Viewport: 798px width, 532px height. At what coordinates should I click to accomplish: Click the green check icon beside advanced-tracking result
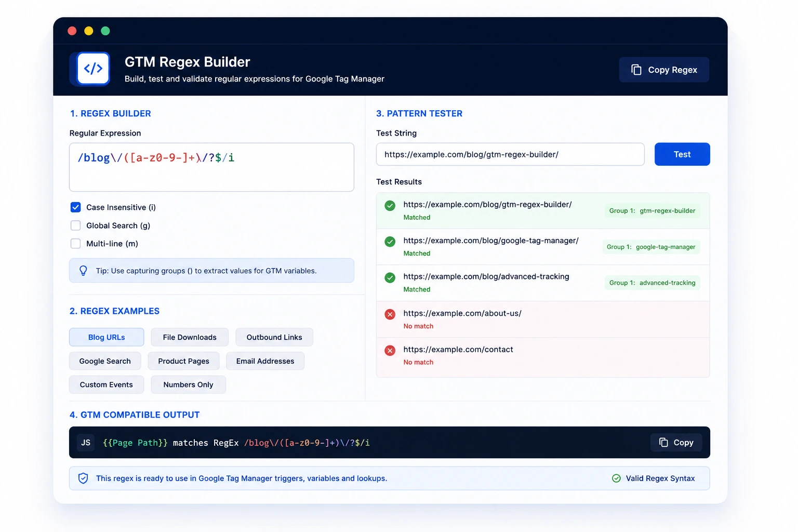click(390, 278)
